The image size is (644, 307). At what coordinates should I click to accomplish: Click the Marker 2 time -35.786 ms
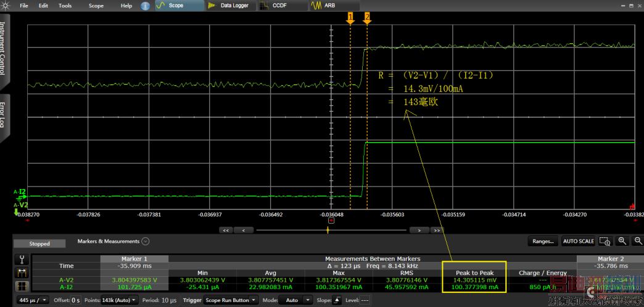click(x=610, y=266)
